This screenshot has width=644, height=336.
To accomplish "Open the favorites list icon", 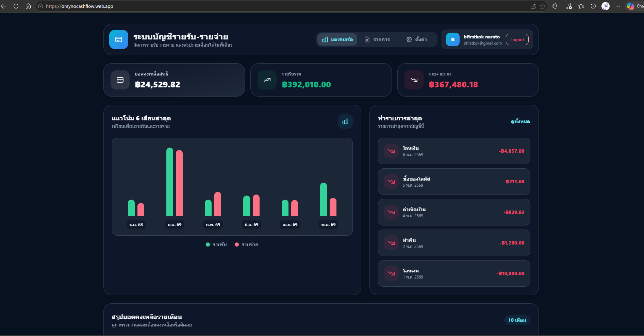I will coord(581,6).
